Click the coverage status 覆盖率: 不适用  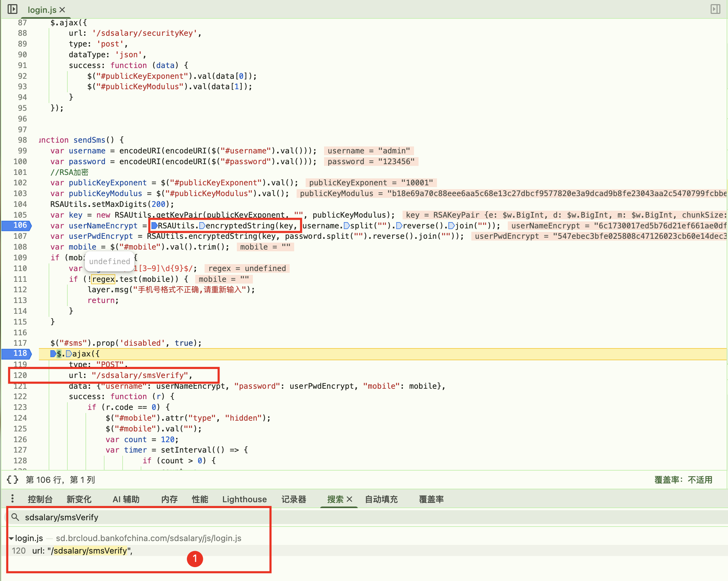tap(683, 480)
